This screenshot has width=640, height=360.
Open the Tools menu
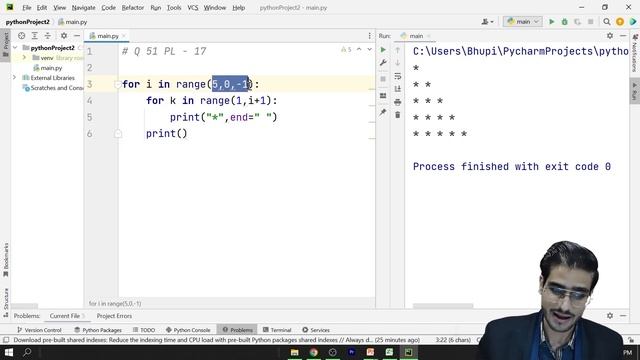coord(174,7)
